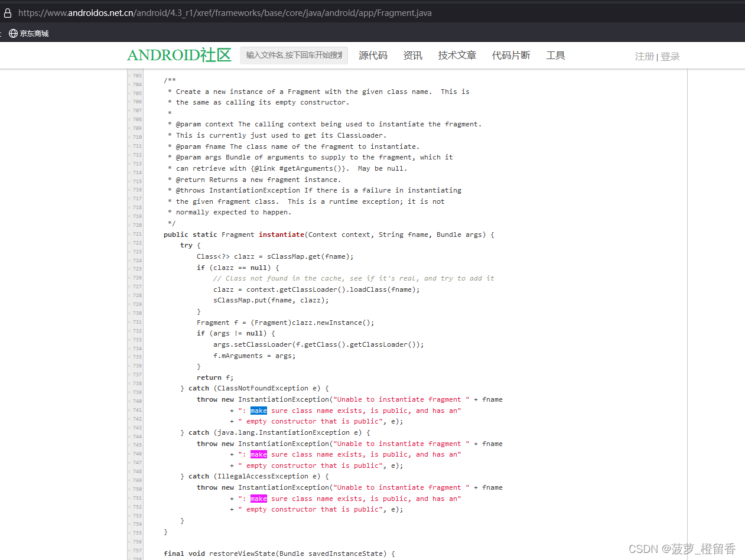Click 'f.mArguments = args;' line
Image resolution: width=745 pixels, height=560 pixels.
(x=255, y=356)
